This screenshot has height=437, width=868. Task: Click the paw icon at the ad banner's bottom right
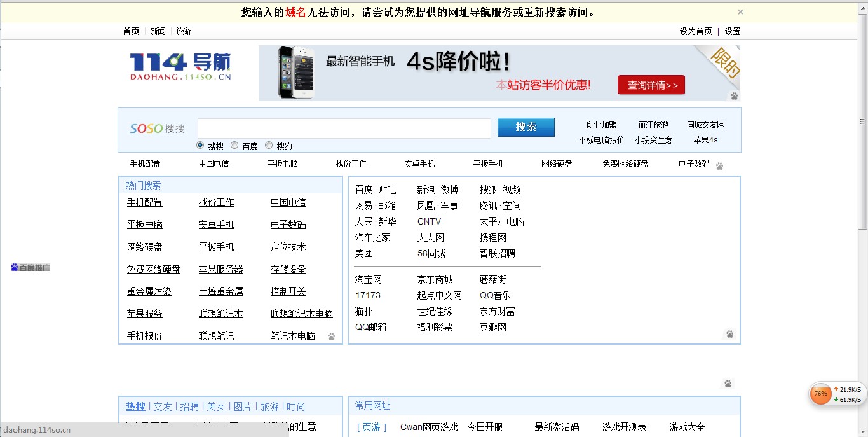[x=735, y=97]
